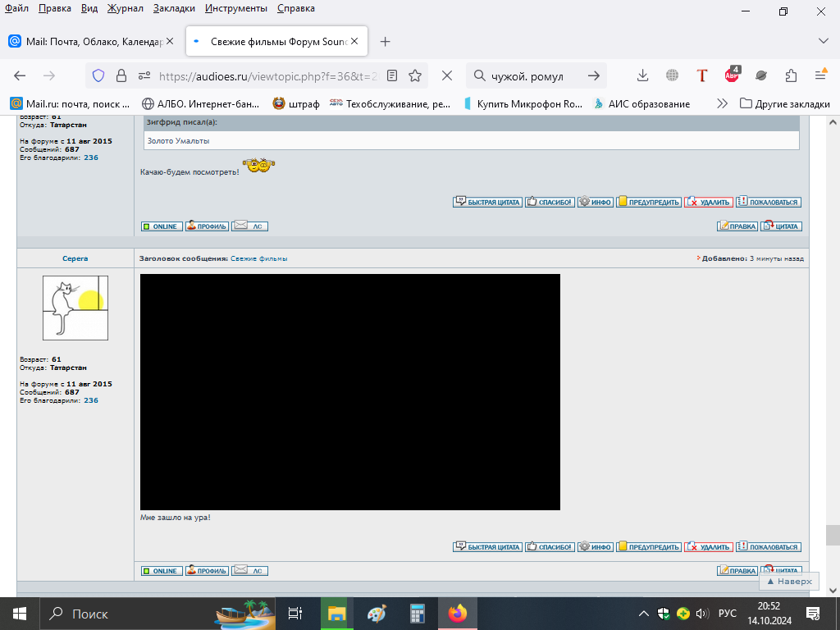The image size is (840, 630).
Task: Expand the list of all tabs chevron
Action: (x=824, y=41)
